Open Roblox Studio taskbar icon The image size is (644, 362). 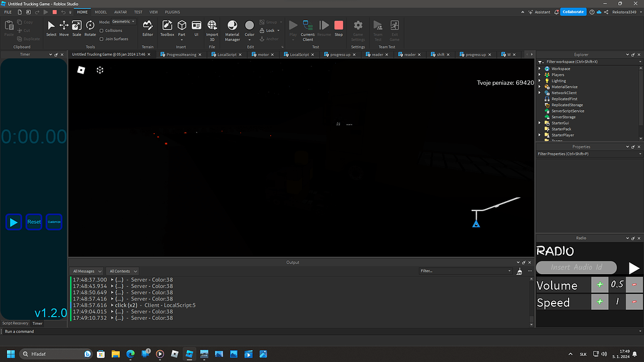coord(189,354)
